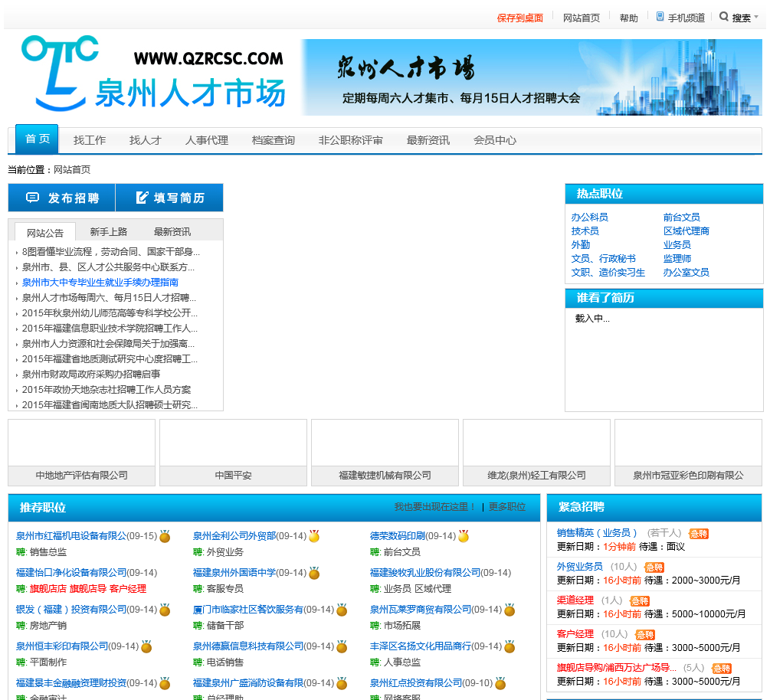
Task: Click medal icon next to 福建泉州外国语中学
Action: [314, 573]
